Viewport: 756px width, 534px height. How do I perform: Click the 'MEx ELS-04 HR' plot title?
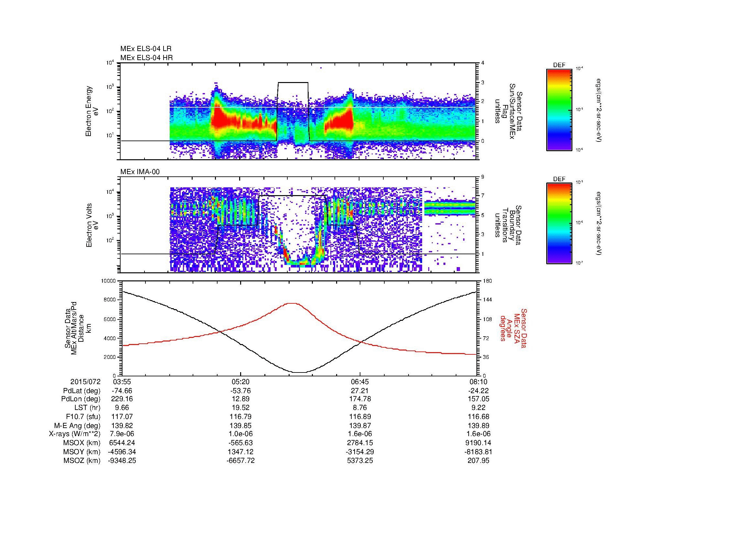pos(146,58)
